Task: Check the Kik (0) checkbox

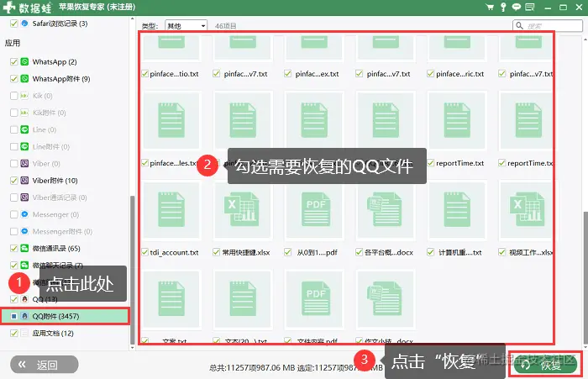Action: (x=14, y=96)
